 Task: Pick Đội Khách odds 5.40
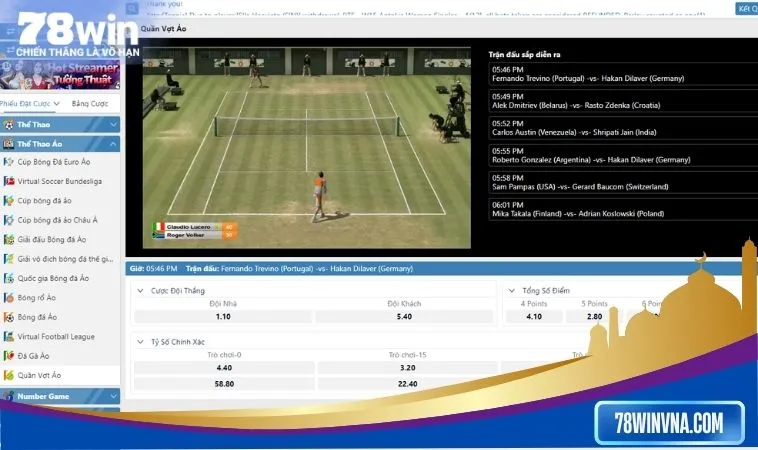point(404,316)
